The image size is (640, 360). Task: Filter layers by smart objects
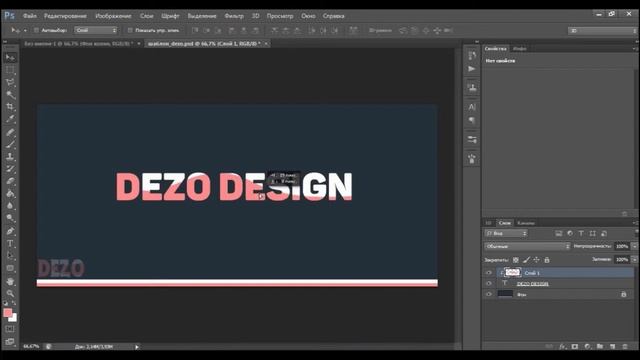[x=604, y=233]
